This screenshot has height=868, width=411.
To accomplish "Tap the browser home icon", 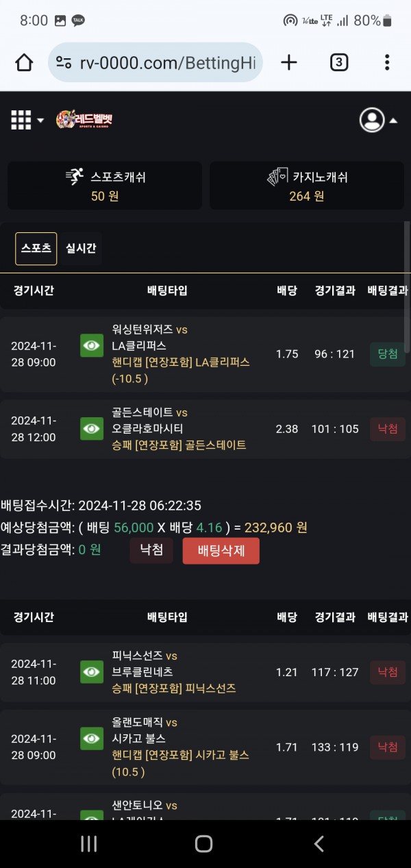I will (x=24, y=63).
